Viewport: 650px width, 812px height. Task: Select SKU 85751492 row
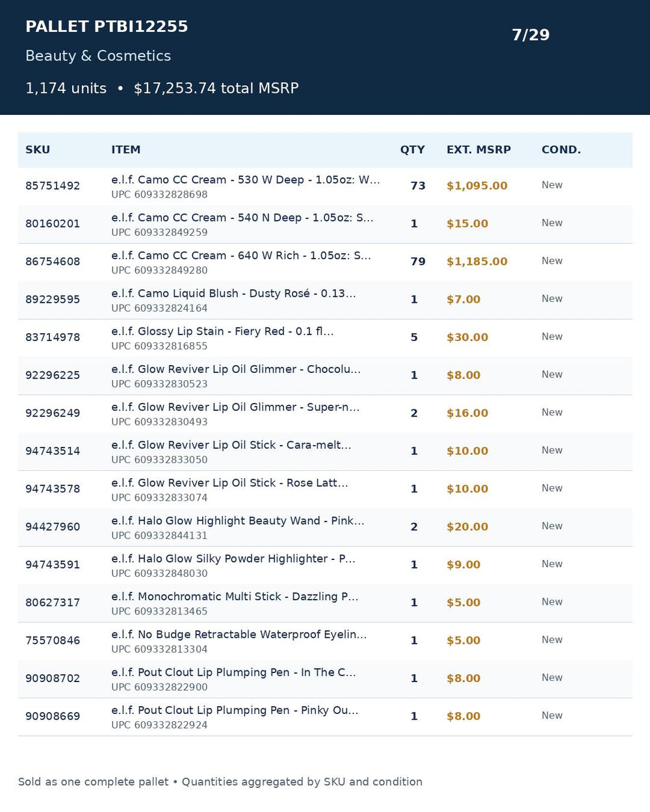[x=325, y=186]
